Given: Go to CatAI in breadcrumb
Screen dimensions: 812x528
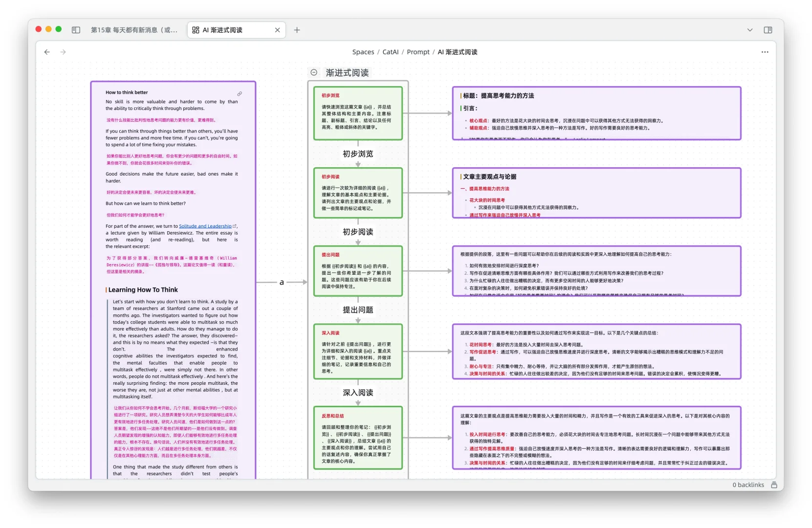Looking at the screenshot, I should 390,52.
